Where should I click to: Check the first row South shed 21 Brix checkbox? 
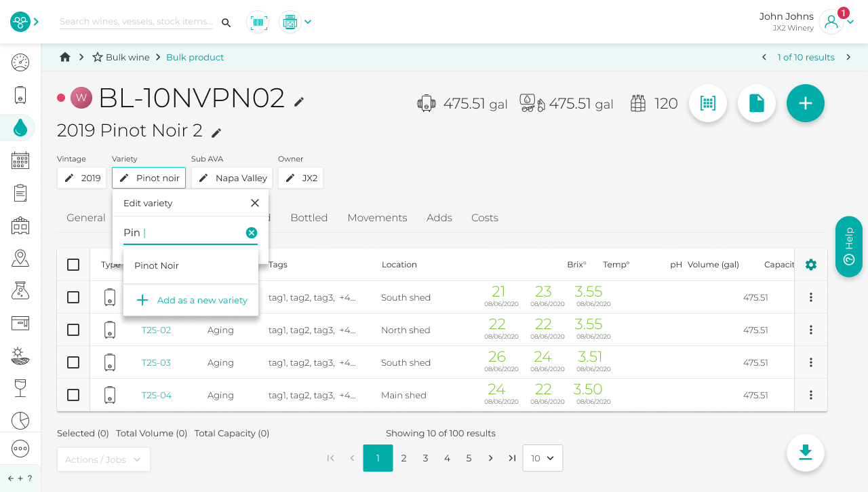click(x=73, y=297)
